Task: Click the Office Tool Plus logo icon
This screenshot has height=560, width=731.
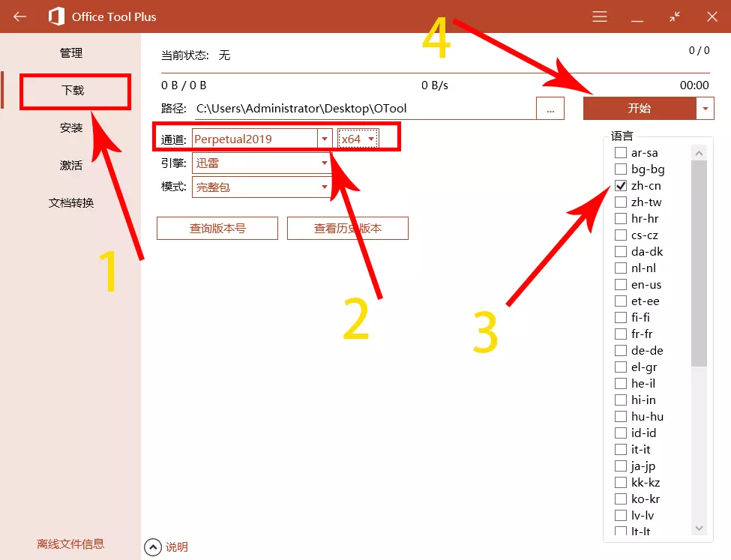Action: 56,16
